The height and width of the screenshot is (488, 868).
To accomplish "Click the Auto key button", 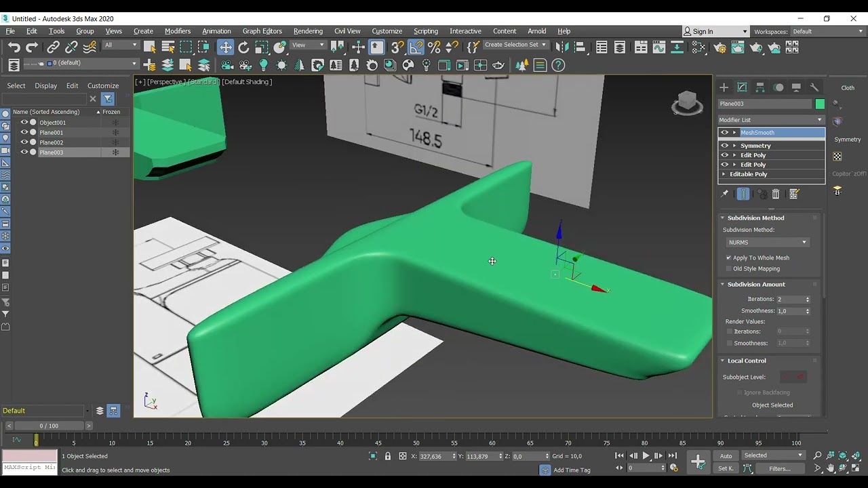I will [726, 456].
